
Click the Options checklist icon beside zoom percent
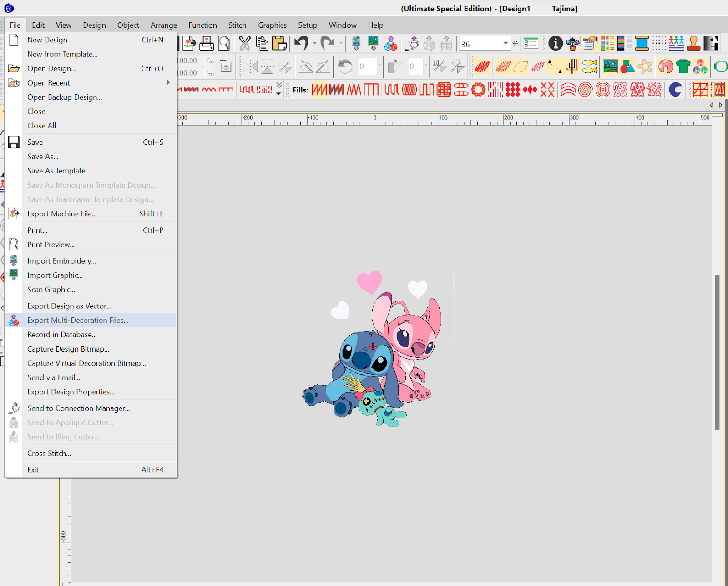tap(531, 44)
